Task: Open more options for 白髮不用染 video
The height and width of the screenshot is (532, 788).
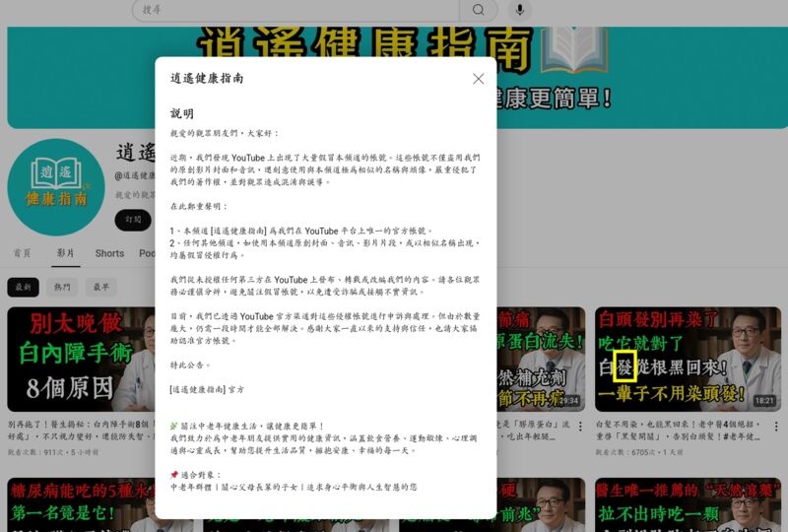Action: point(776,427)
